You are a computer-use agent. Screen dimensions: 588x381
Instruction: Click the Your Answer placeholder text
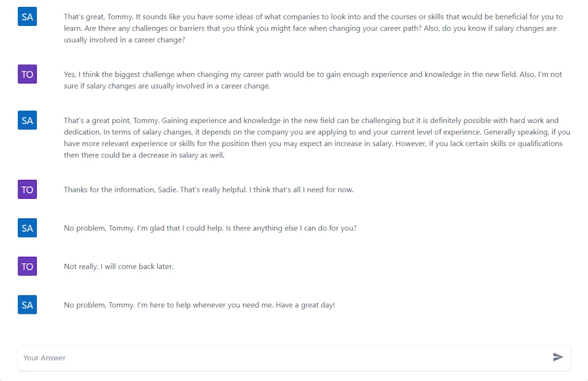coord(44,357)
